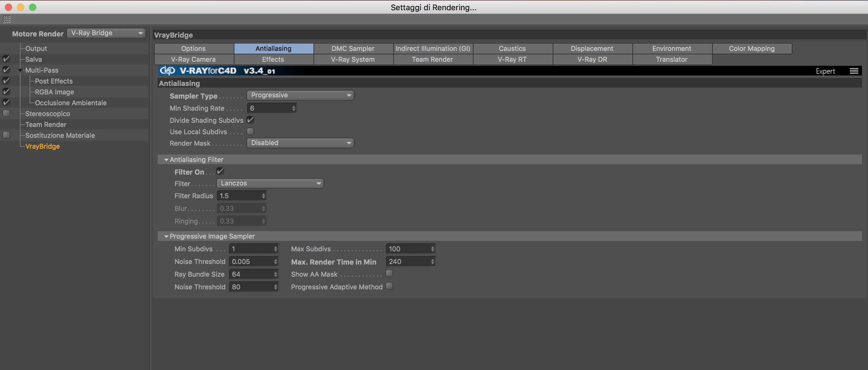Open the hamburger menu next to Expert
This screenshot has height=370, width=868.
pos(854,71)
